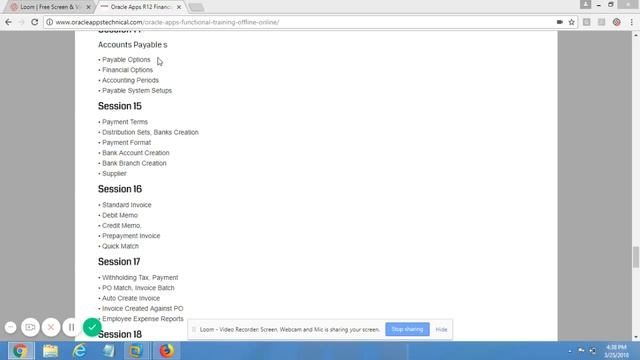Click the Chrome user profile button
Viewport: 640px width, 360px height.
(585, 4)
